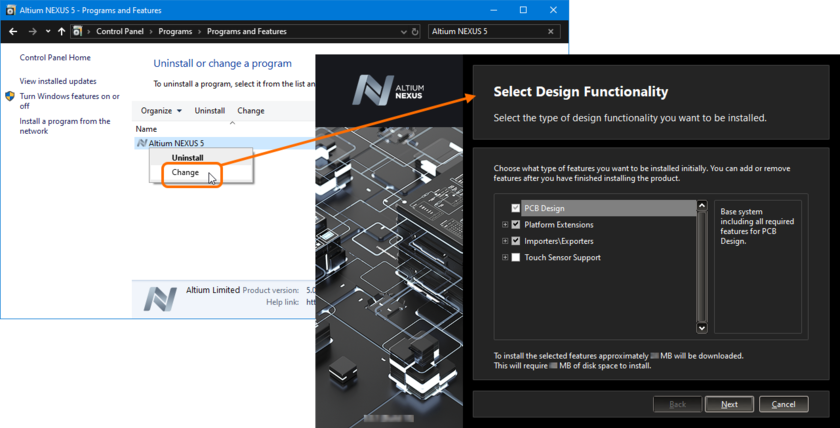
Task: Select the Touch Sensor Support feature label
Action: pos(562,258)
